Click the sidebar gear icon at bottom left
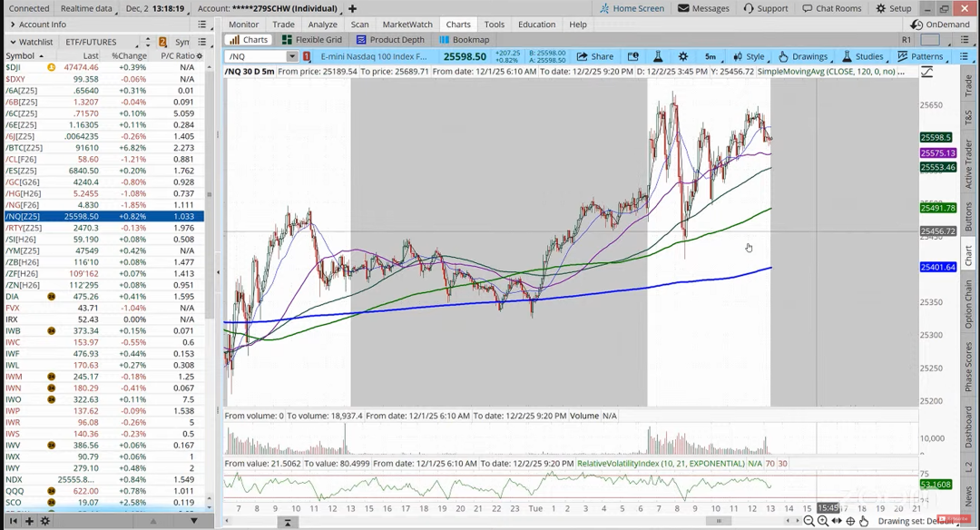The image size is (980, 530). click(45, 521)
